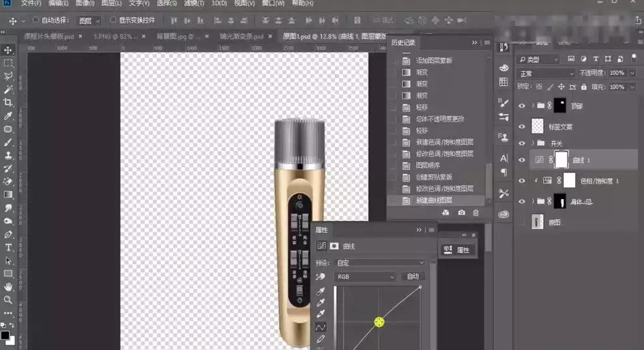Image resolution: width=644 pixels, height=350 pixels.
Task: Expand the 开关 layer group
Action: pos(533,143)
